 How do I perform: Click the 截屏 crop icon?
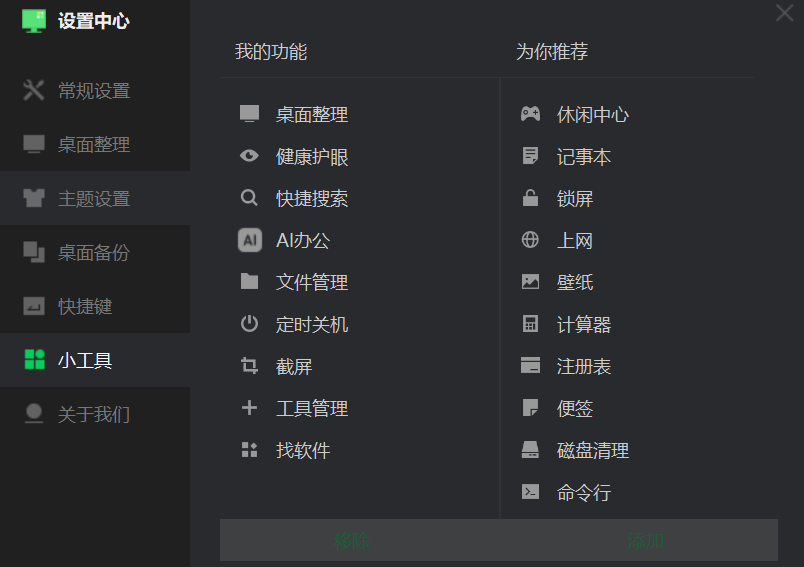(x=249, y=366)
